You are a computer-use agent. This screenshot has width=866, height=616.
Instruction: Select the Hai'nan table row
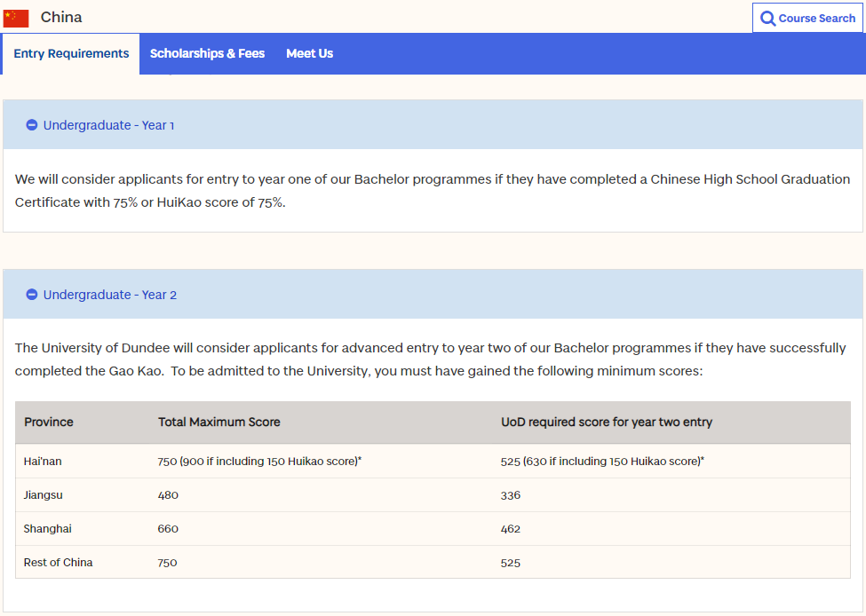tap(433, 462)
